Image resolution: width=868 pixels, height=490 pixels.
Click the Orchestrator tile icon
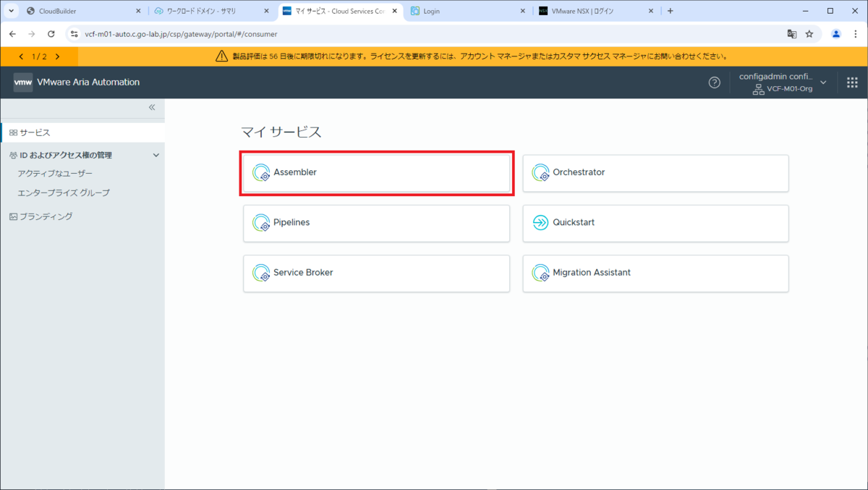pos(540,173)
